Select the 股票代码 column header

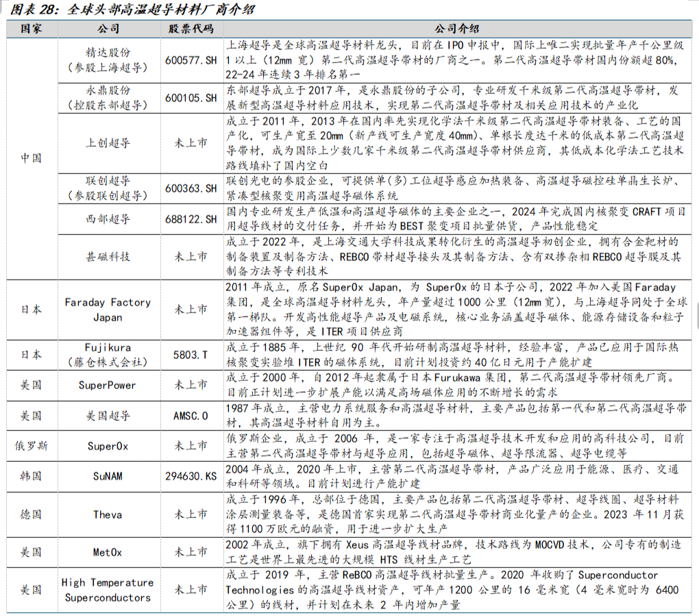(191, 29)
